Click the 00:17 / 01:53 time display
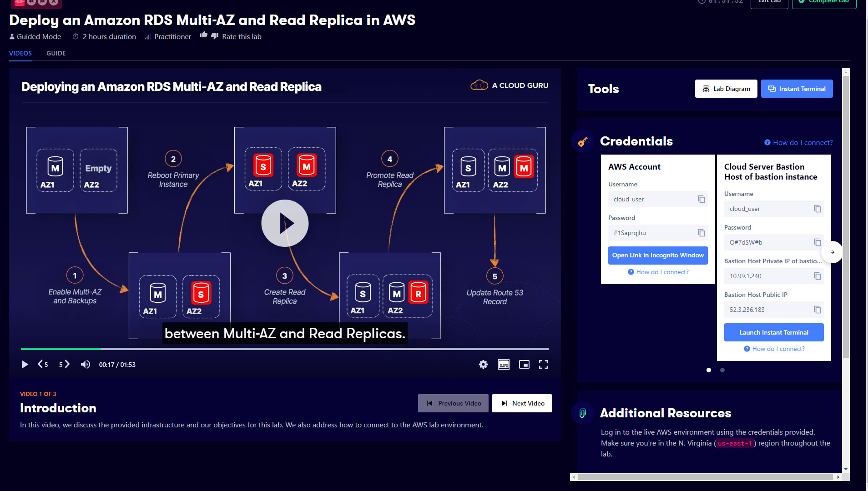This screenshot has width=868, height=491. click(117, 365)
